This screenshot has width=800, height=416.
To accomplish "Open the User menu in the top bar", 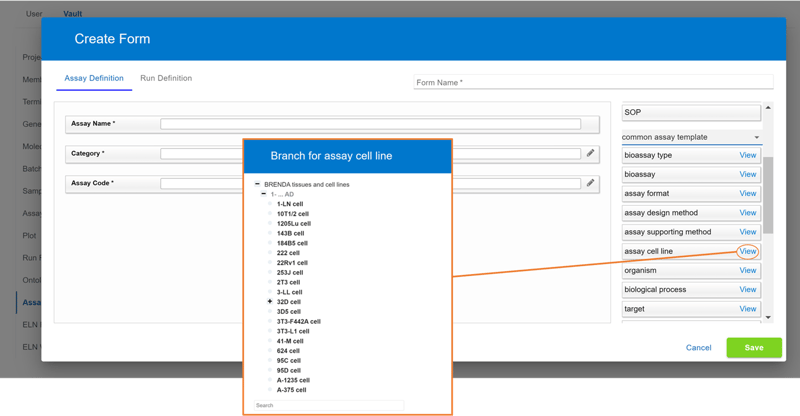I will pos(34,13).
